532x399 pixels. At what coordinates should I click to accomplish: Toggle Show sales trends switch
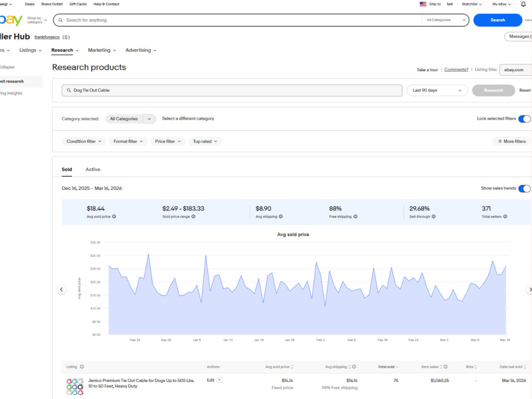click(524, 189)
